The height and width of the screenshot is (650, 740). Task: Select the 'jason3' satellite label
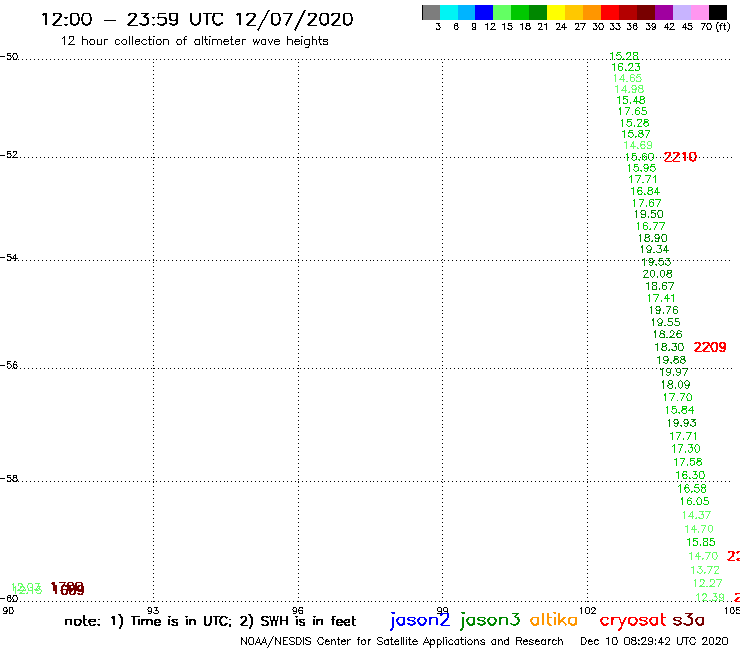pyautogui.click(x=490, y=620)
